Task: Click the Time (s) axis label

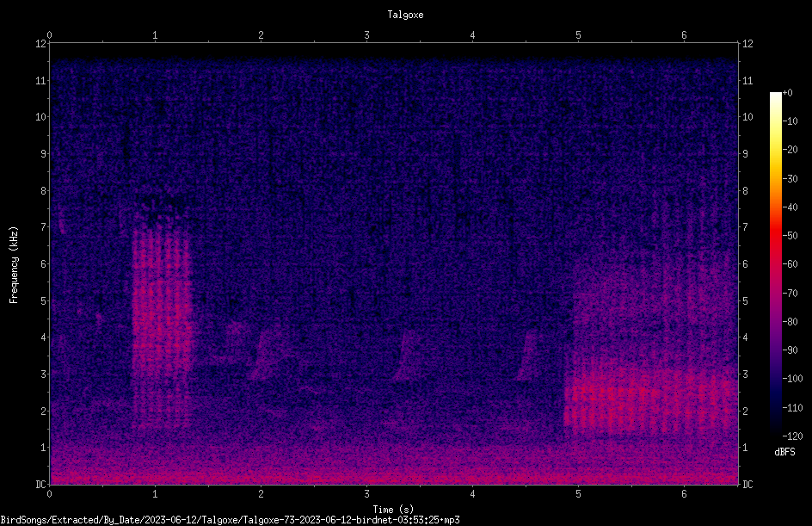Action: click(x=393, y=510)
